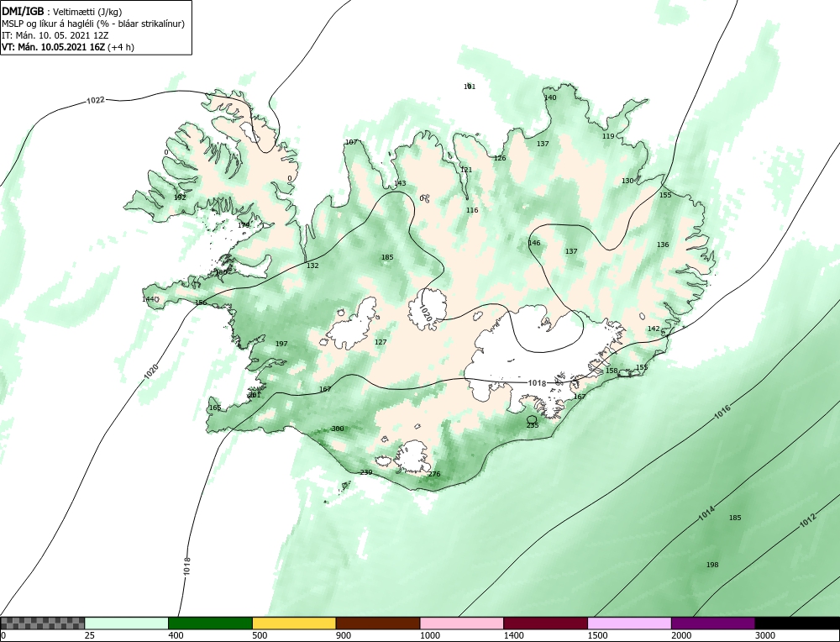This screenshot has width=840, height=642.
Task: Click the value 192 in the Westfjords
Action: (x=180, y=197)
